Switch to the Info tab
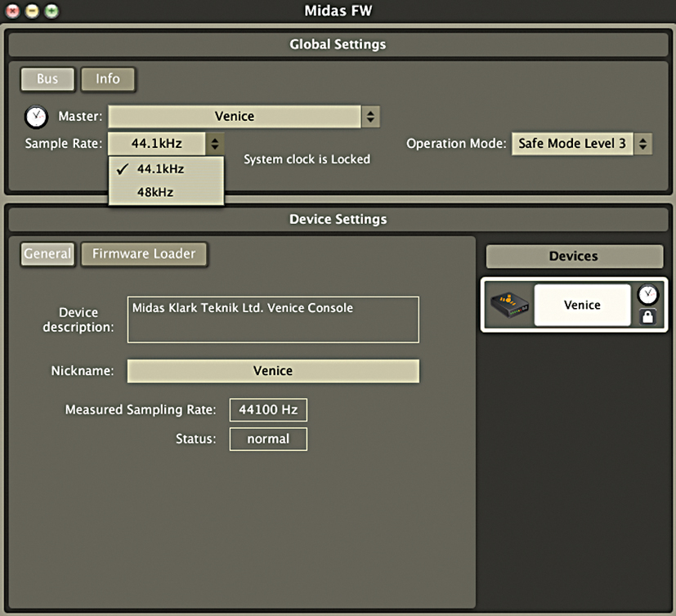This screenshot has height=616, width=676. pyautogui.click(x=108, y=78)
